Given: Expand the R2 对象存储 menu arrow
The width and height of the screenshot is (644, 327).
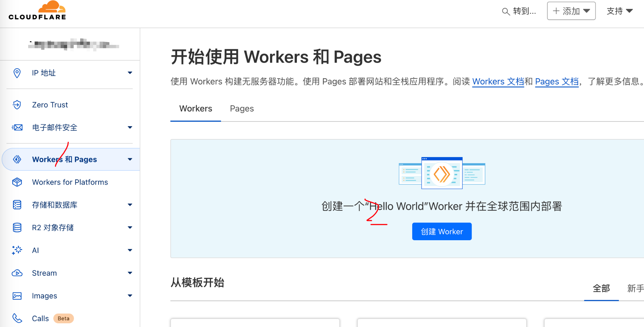Looking at the screenshot, I should pos(130,227).
